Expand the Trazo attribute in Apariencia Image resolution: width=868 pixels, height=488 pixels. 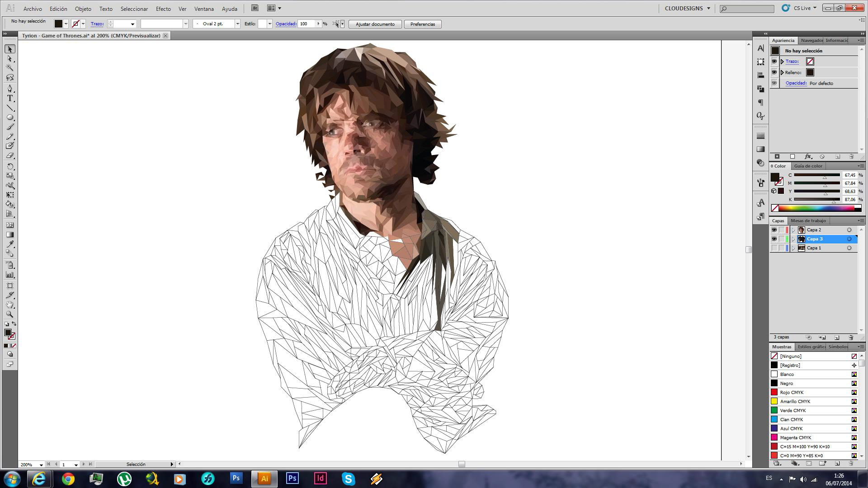click(782, 61)
